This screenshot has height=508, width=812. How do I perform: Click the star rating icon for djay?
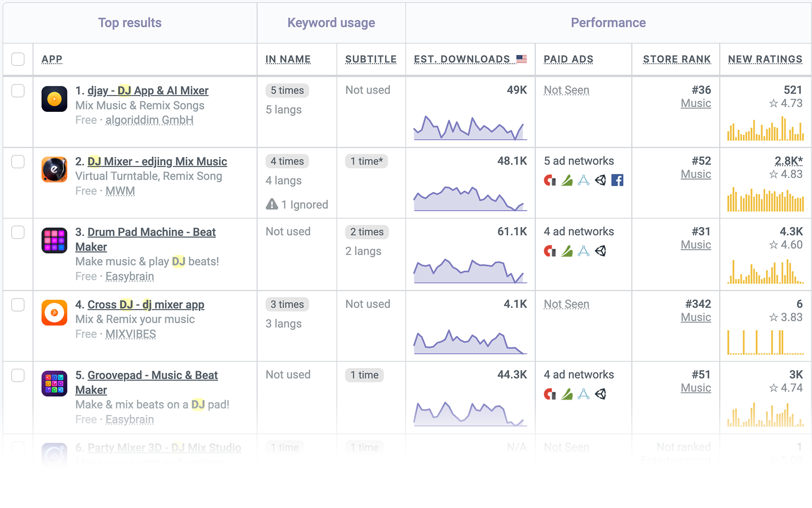[x=773, y=104]
